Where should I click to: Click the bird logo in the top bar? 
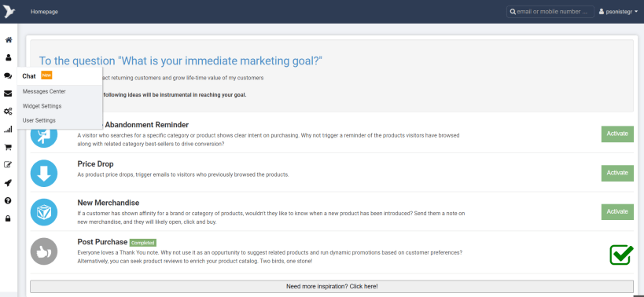coord(9,11)
